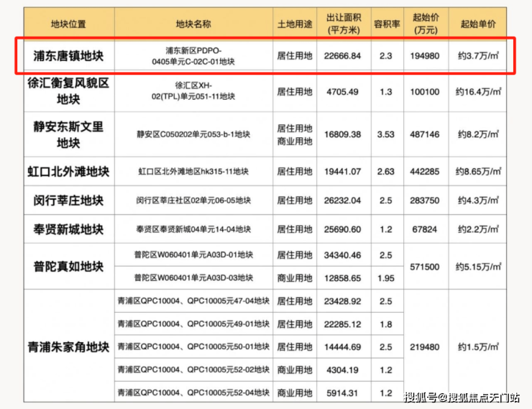Select the 普陀真如地块 cell
This screenshot has width=532, height=409.
(x=68, y=267)
